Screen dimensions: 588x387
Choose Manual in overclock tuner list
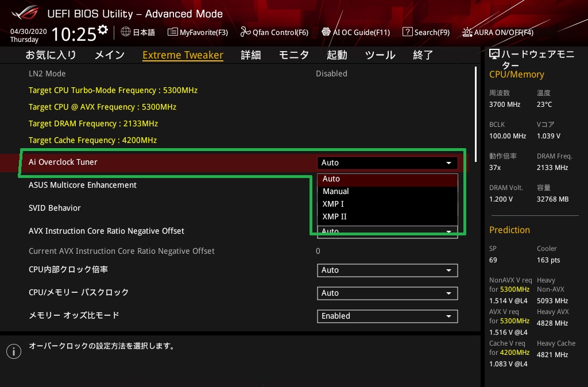tap(388, 192)
